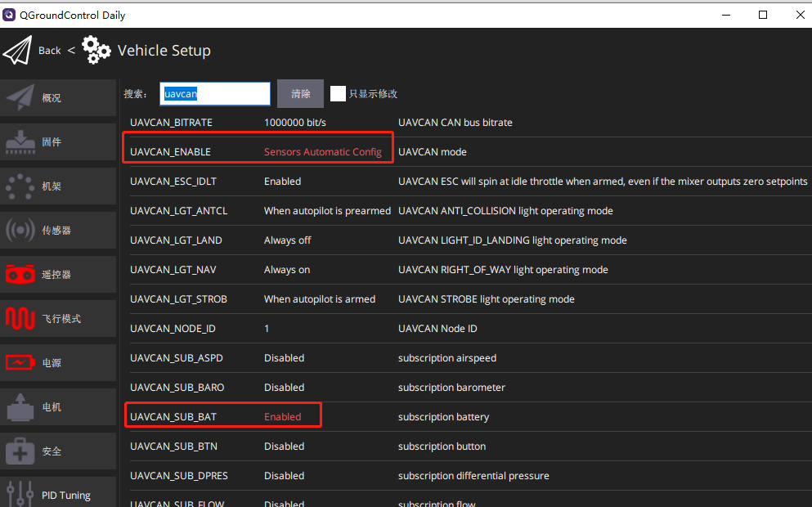
Task: Click the UAVCAN STROBE light operating mode description
Action: pos(487,299)
